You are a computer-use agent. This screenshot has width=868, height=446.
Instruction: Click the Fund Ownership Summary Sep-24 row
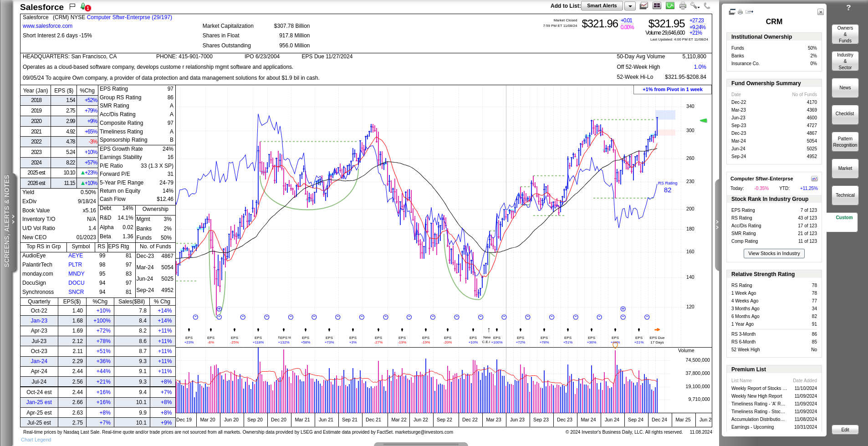click(x=774, y=156)
